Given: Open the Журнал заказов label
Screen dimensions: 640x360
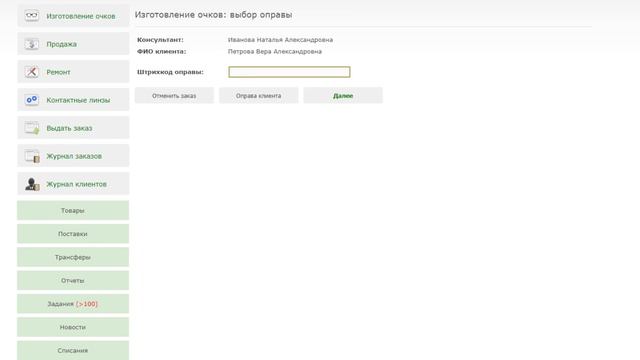Looking at the screenshot, I should point(74,156).
